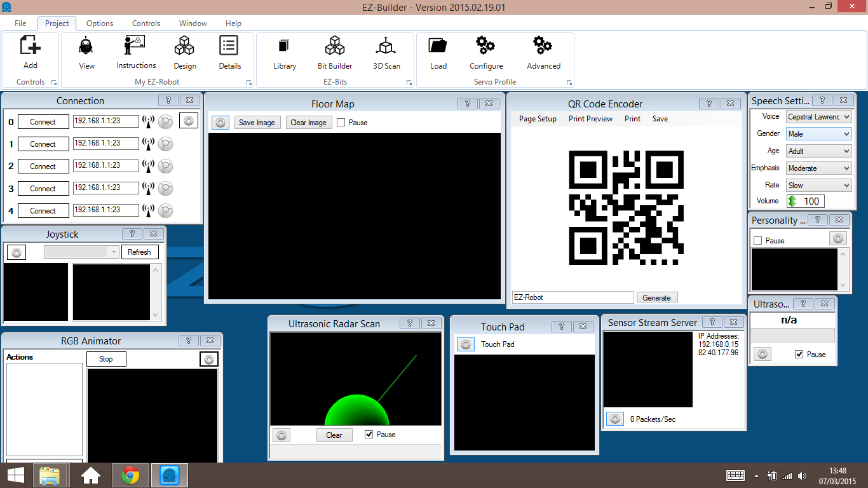Switch to the Options ribbon tab
This screenshot has width=868, height=488.
99,23
